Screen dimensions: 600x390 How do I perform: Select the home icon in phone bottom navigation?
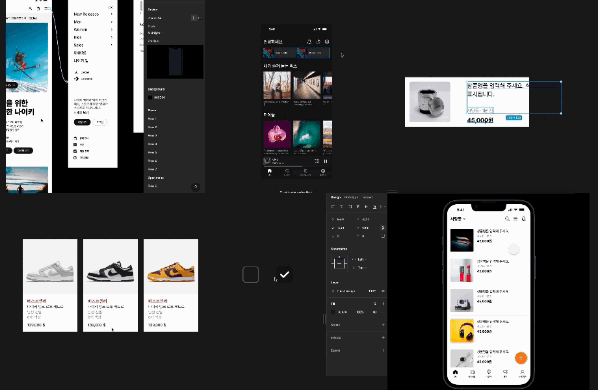(455, 373)
